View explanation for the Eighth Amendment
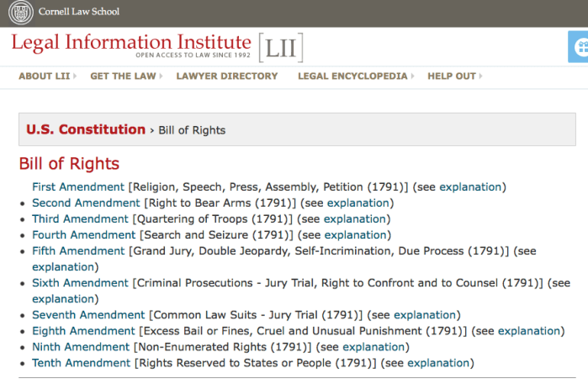The height and width of the screenshot is (384, 588). 529,331
